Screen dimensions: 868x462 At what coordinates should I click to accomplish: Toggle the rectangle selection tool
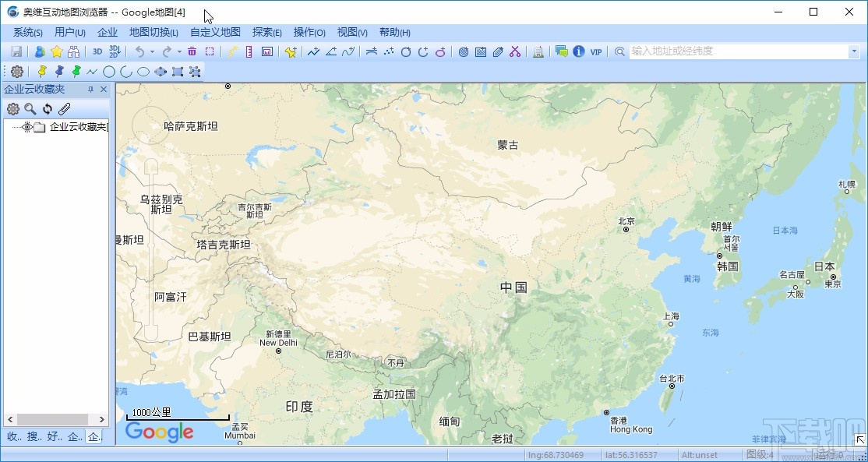209,51
